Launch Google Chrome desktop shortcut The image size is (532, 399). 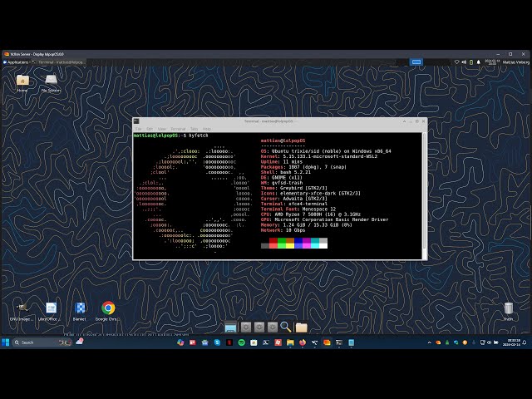[x=108, y=311]
